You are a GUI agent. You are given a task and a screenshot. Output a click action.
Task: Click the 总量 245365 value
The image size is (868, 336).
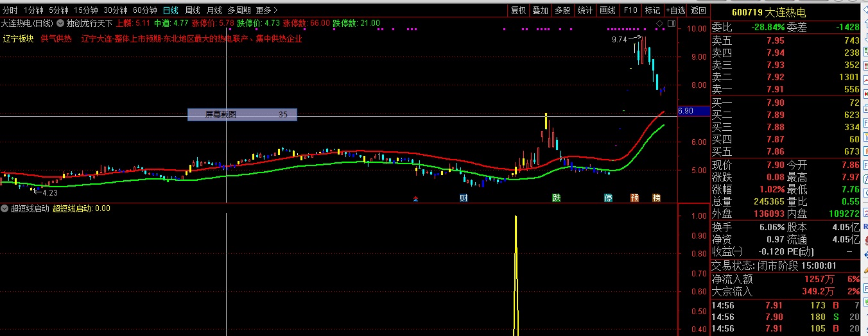769,201
